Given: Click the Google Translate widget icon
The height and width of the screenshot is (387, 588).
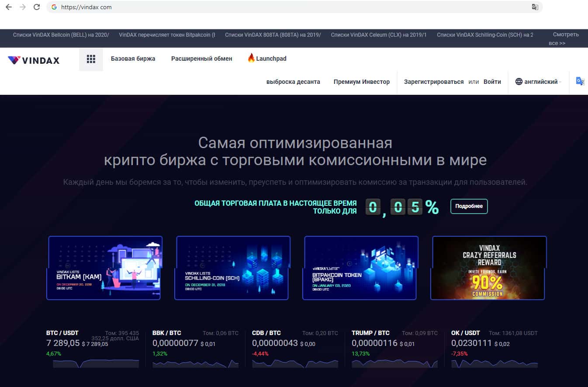Looking at the screenshot, I should click(x=580, y=81).
